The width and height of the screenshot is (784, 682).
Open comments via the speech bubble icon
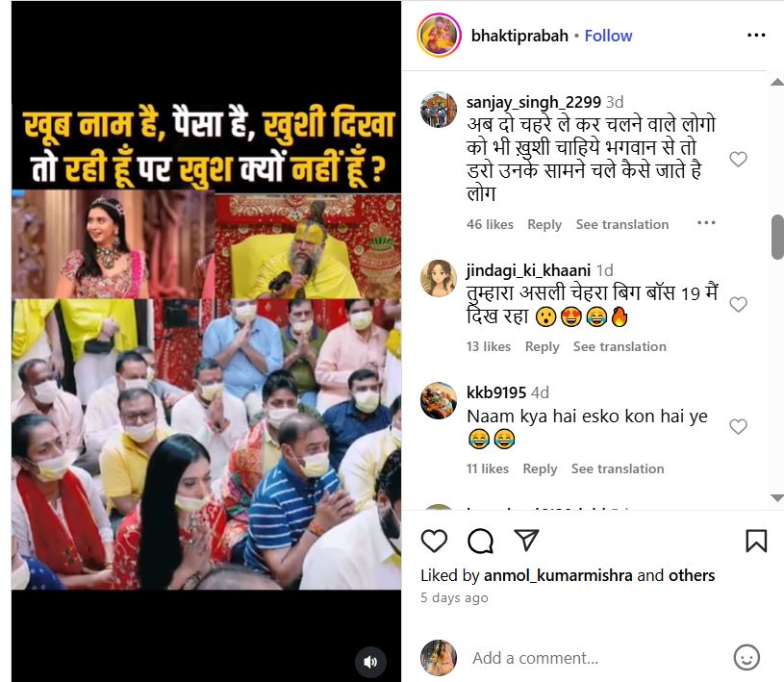click(x=480, y=541)
